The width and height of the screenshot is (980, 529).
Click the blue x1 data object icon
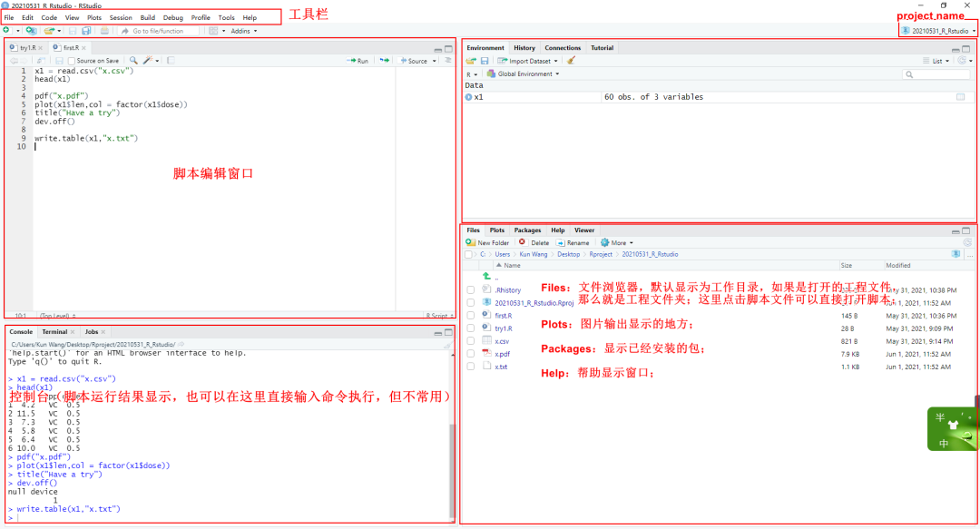tap(469, 97)
